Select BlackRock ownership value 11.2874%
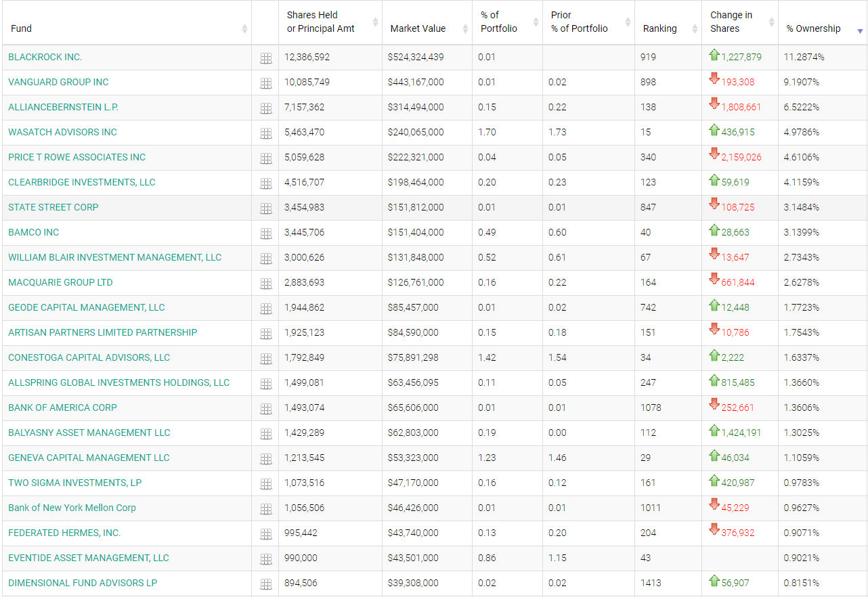The image size is (868, 597). [804, 57]
